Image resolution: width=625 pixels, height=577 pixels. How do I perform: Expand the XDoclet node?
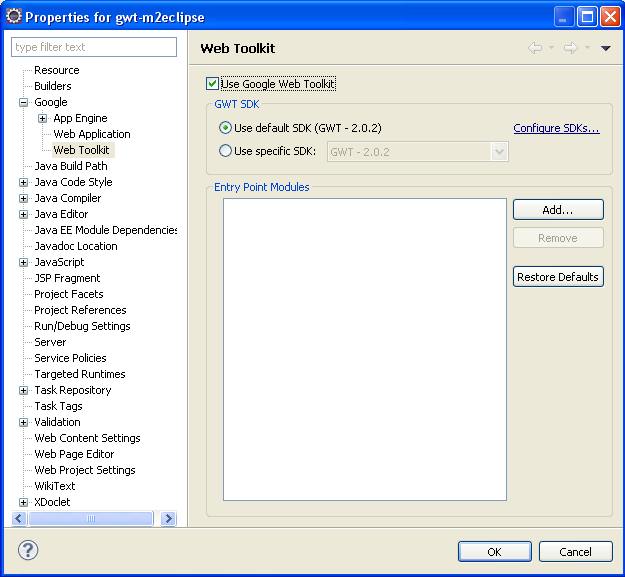pos(24,502)
